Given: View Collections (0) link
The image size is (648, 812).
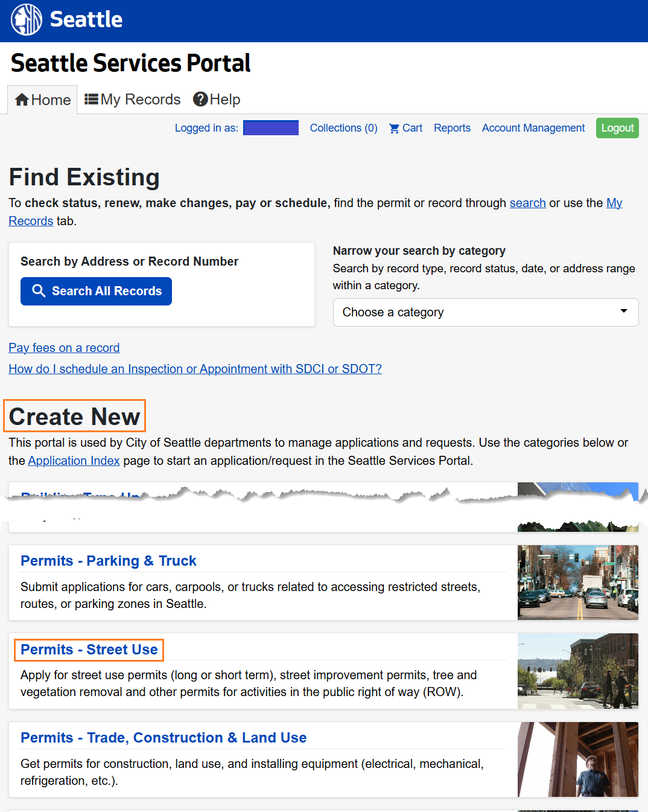Looking at the screenshot, I should pos(343,128).
